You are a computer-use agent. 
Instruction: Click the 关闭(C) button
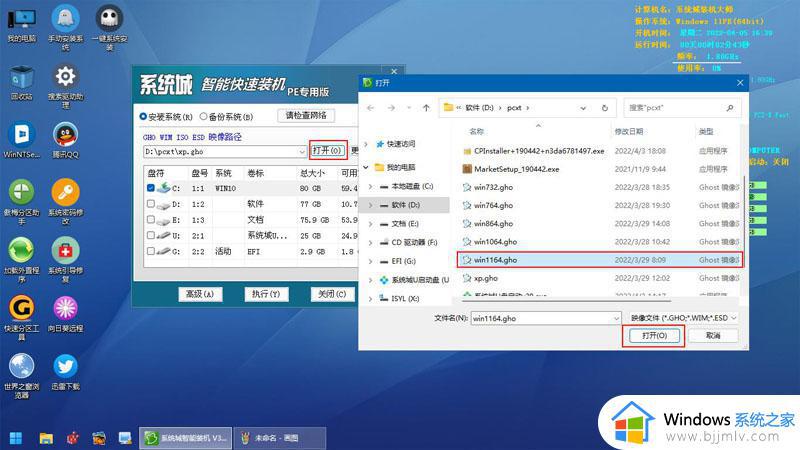click(x=332, y=294)
